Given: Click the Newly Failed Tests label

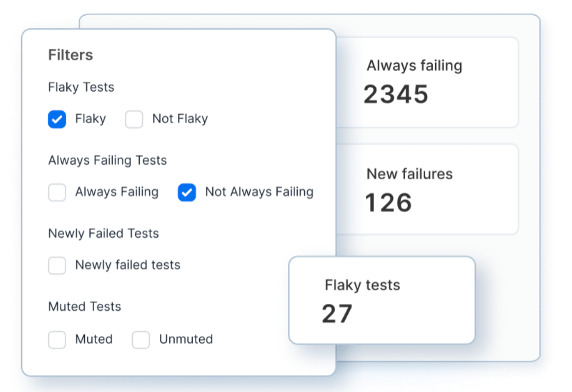Looking at the screenshot, I should coord(103,234).
